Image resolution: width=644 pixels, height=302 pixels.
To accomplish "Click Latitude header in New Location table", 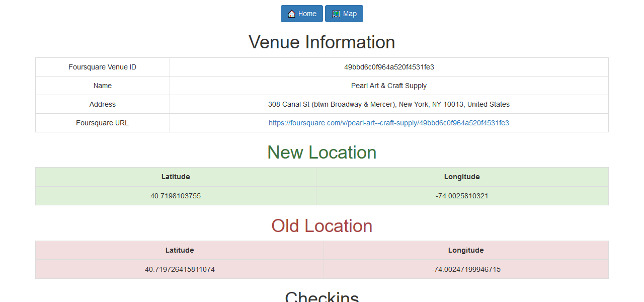I will 176,177.
